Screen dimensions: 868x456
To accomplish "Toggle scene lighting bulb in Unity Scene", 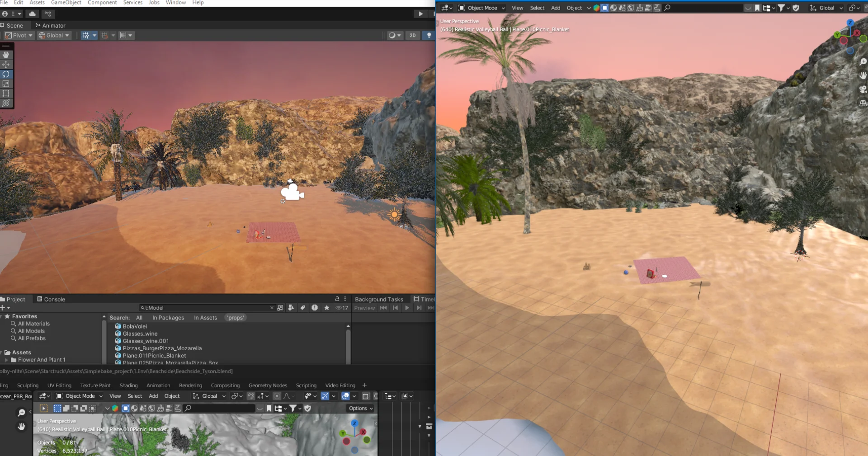I will point(429,35).
